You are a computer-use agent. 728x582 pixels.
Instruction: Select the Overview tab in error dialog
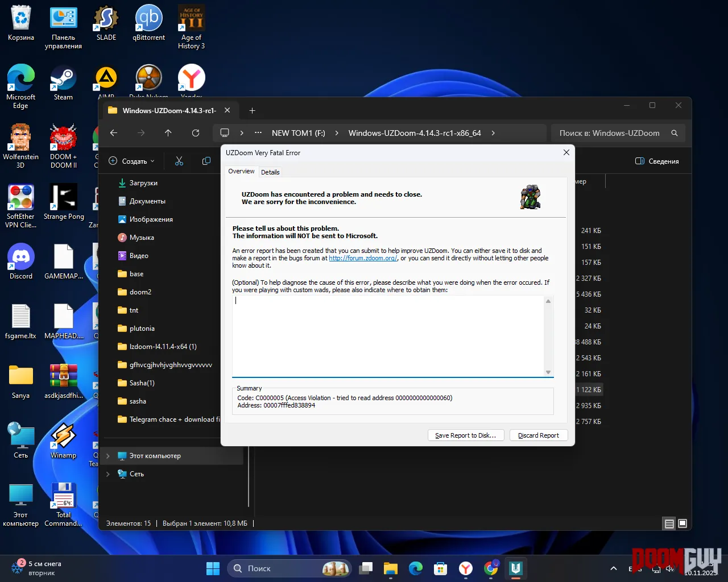(241, 172)
